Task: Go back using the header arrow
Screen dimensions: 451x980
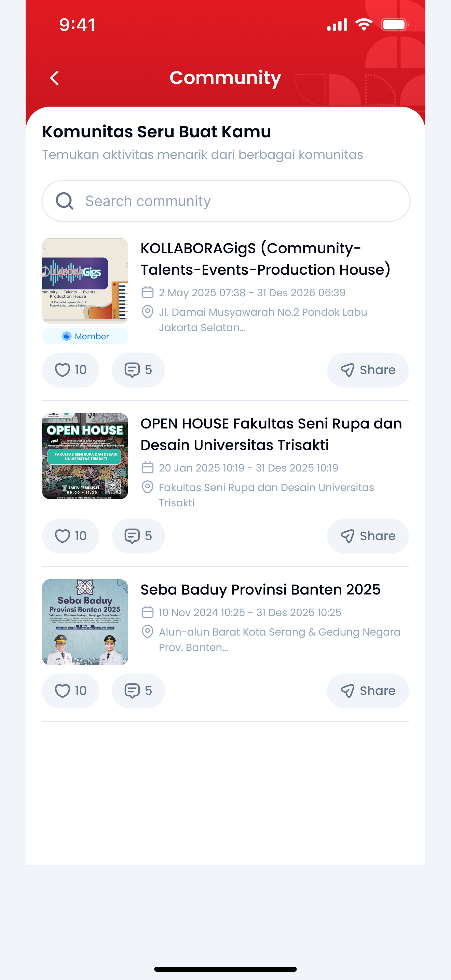Action: point(54,78)
